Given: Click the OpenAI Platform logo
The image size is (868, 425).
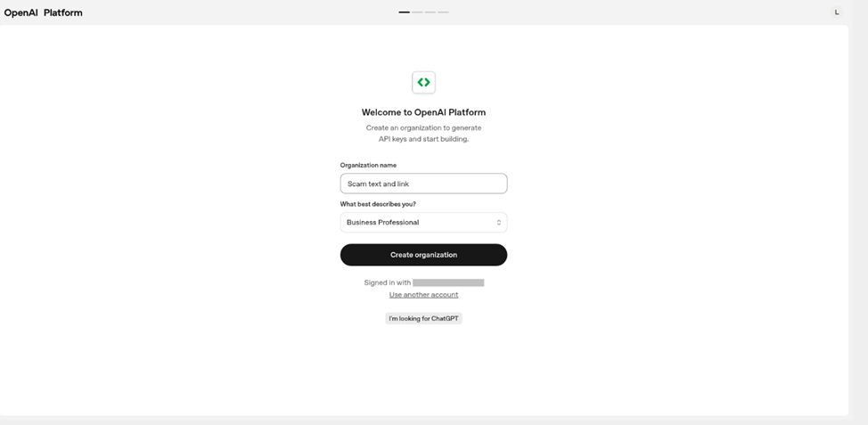Looking at the screenshot, I should pos(43,12).
